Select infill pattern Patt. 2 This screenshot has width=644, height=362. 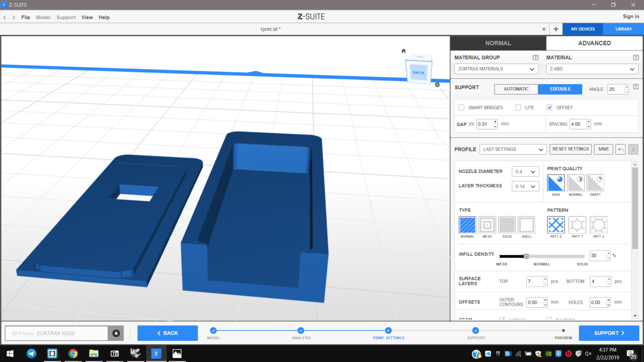click(x=599, y=225)
